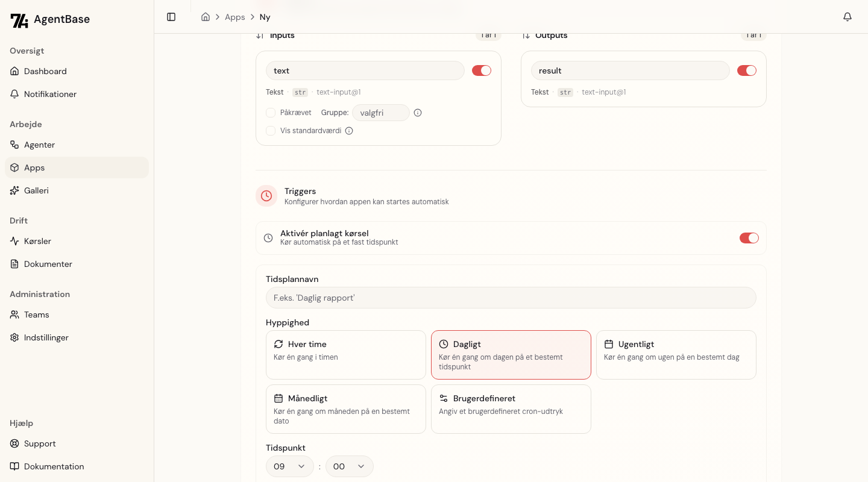Open Galleri from the sidebar
The image size is (868, 482).
(36, 190)
